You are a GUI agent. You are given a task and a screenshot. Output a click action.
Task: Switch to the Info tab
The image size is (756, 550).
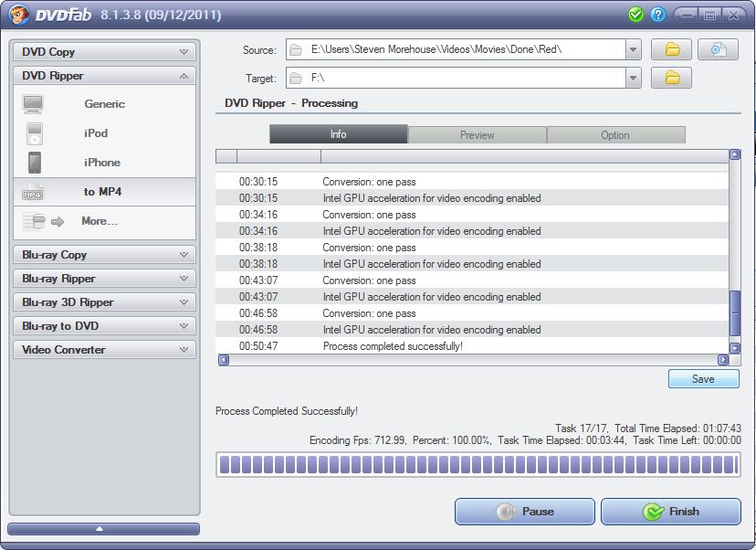click(339, 134)
